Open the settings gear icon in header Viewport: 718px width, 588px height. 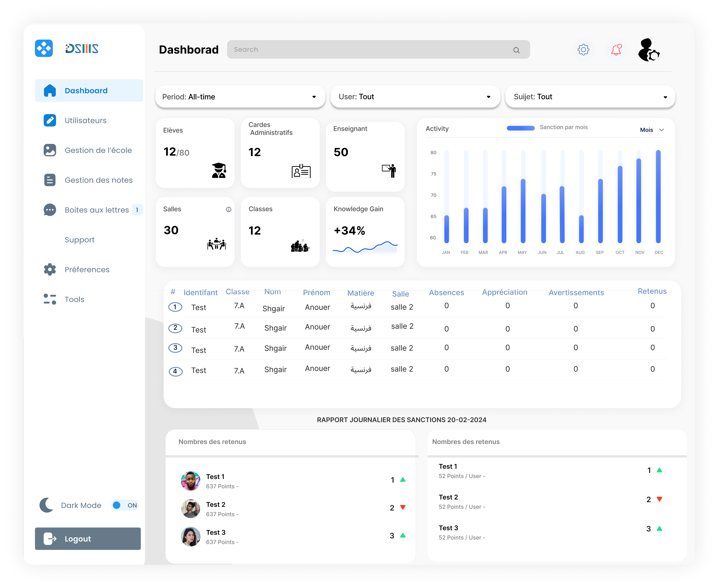pyautogui.click(x=583, y=50)
